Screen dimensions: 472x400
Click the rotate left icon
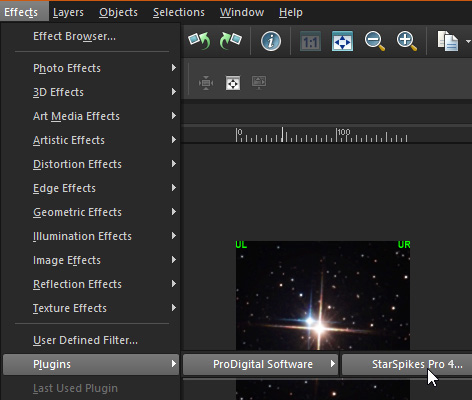coord(199,41)
